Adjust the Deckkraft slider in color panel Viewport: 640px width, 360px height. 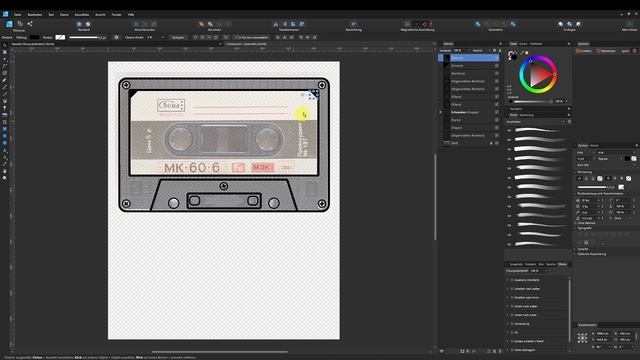pyautogui.click(x=533, y=101)
